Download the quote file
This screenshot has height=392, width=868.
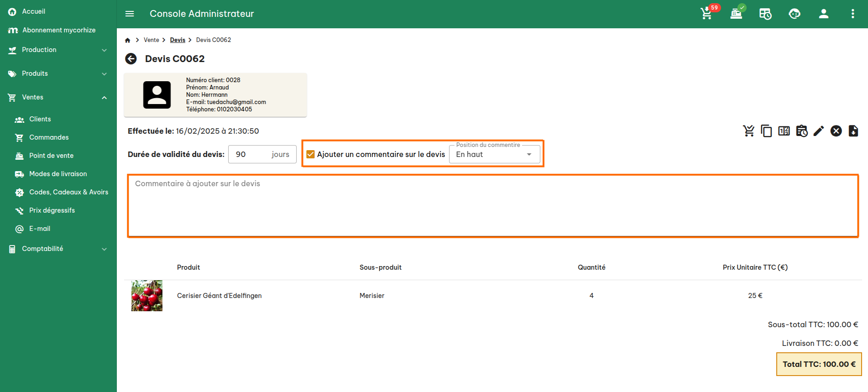pos(853,131)
